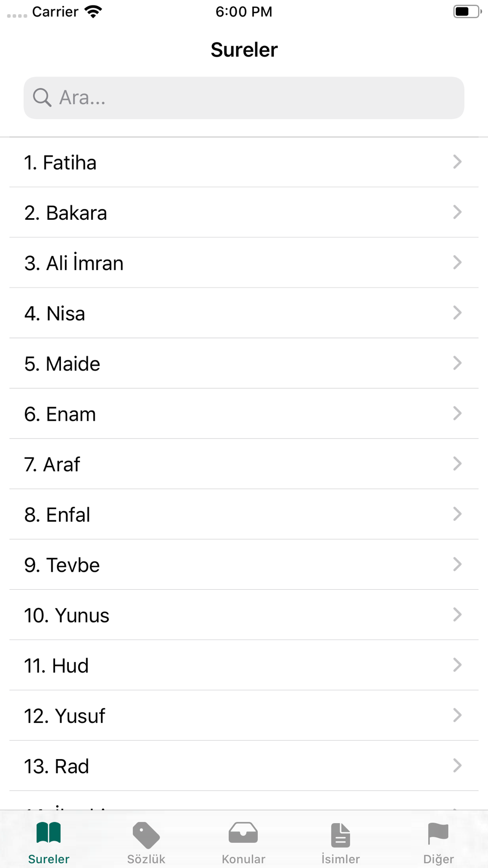This screenshot has height=868, width=488.
Task: Open the Diğer flag icon
Action: pyautogui.click(x=438, y=833)
